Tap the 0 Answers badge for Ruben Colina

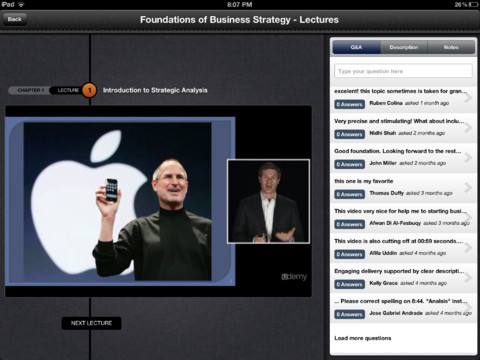click(x=349, y=104)
